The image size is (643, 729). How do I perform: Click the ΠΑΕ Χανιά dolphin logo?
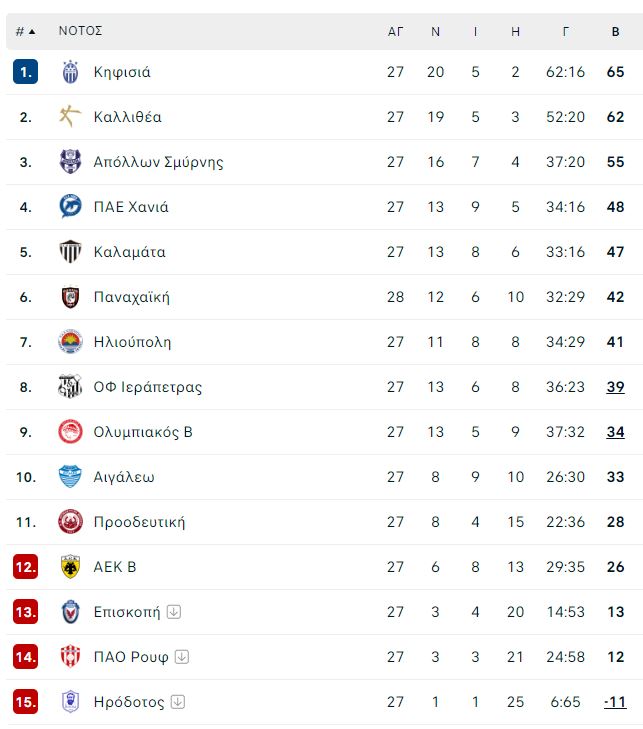click(70, 206)
